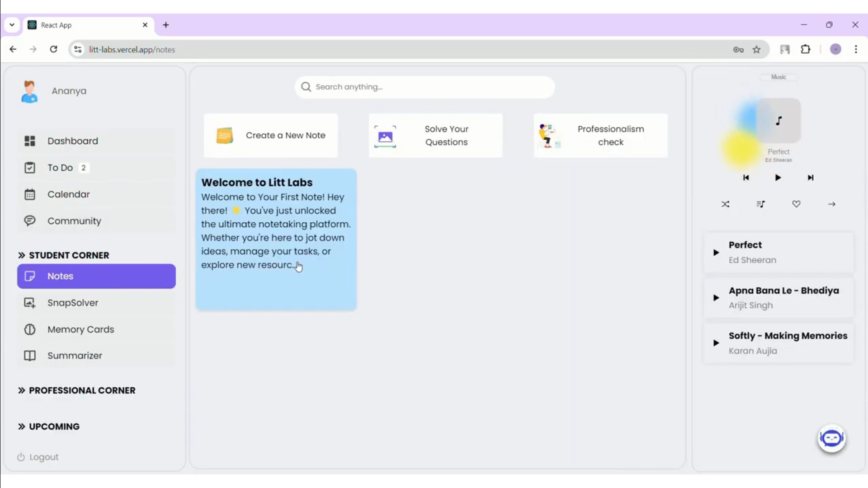Play Apna Bana Le - Bhediya song
This screenshot has height=488, width=868.
(x=716, y=298)
